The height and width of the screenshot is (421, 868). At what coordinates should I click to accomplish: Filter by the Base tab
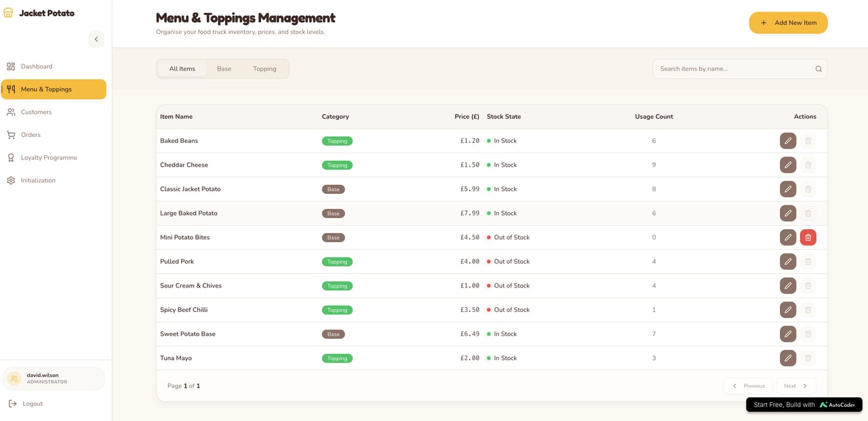point(224,68)
